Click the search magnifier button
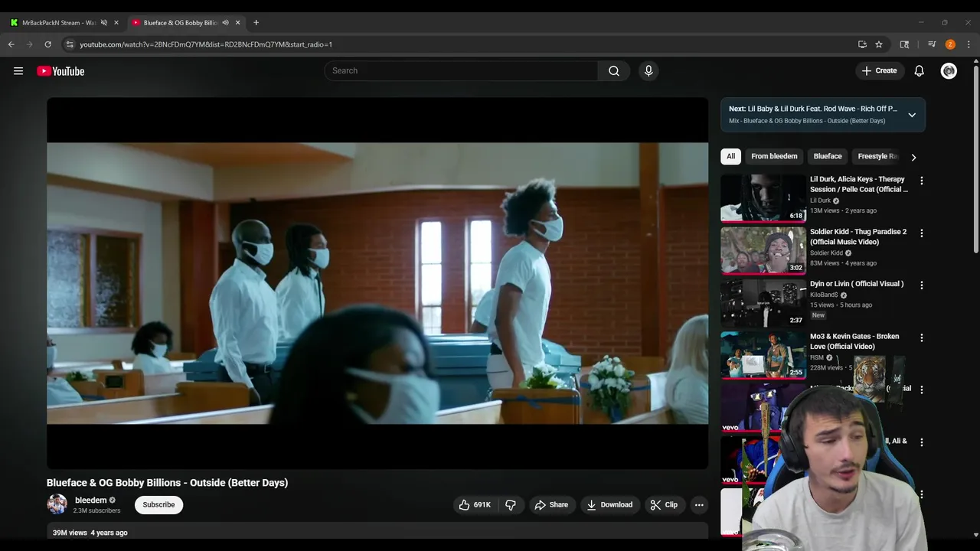This screenshot has height=551, width=980. (x=614, y=71)
